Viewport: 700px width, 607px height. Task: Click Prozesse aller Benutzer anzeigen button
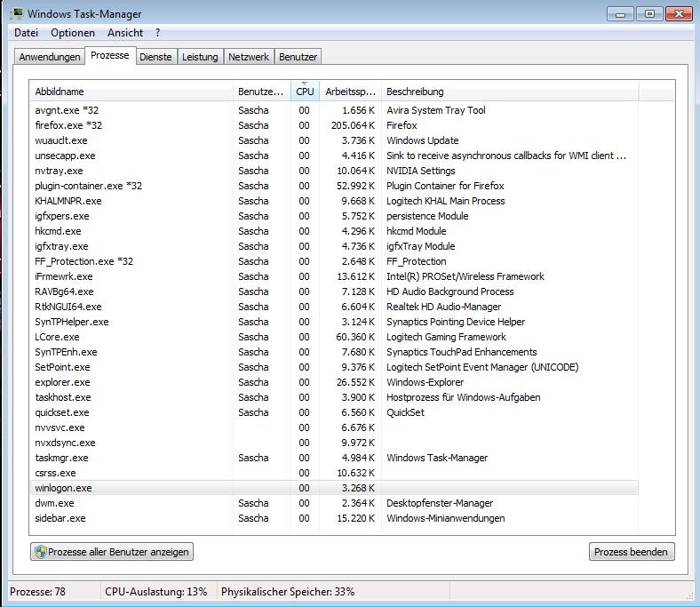coord(112,552)
